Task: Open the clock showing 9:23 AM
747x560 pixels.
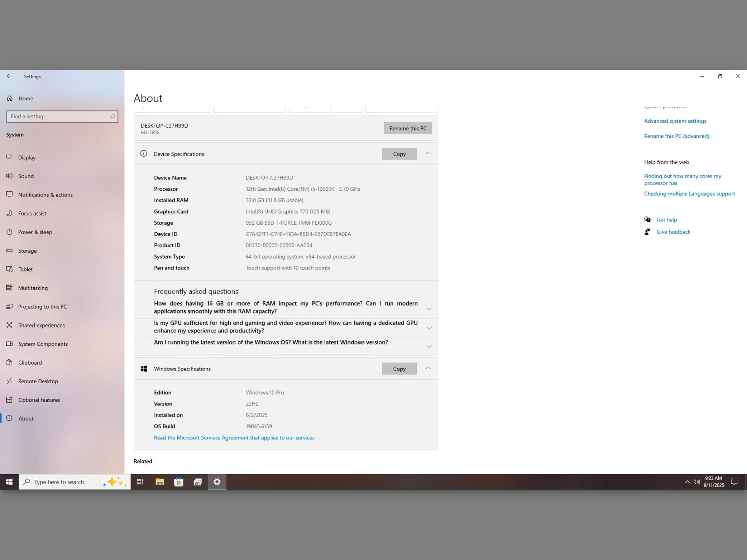Action: coord(714,482)
